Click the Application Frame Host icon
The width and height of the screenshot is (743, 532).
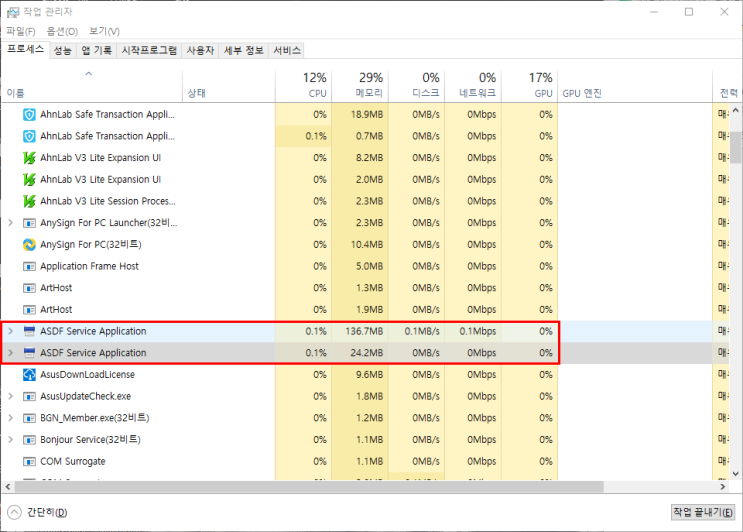29,266
